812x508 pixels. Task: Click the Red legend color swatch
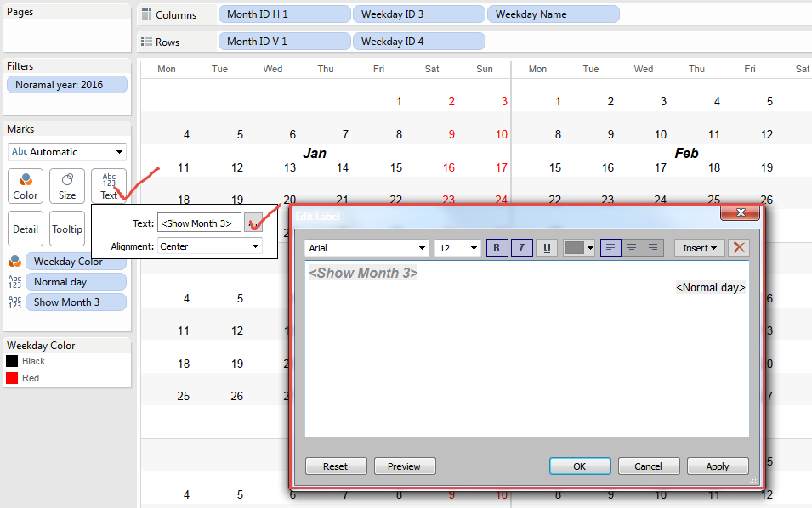[x=12, y=378]
